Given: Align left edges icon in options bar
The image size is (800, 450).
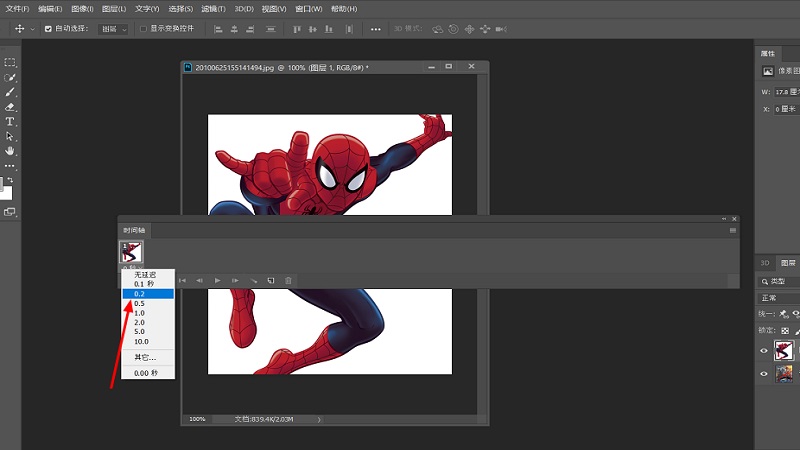Looking at the screenshot, I should (x=218, y=29).
